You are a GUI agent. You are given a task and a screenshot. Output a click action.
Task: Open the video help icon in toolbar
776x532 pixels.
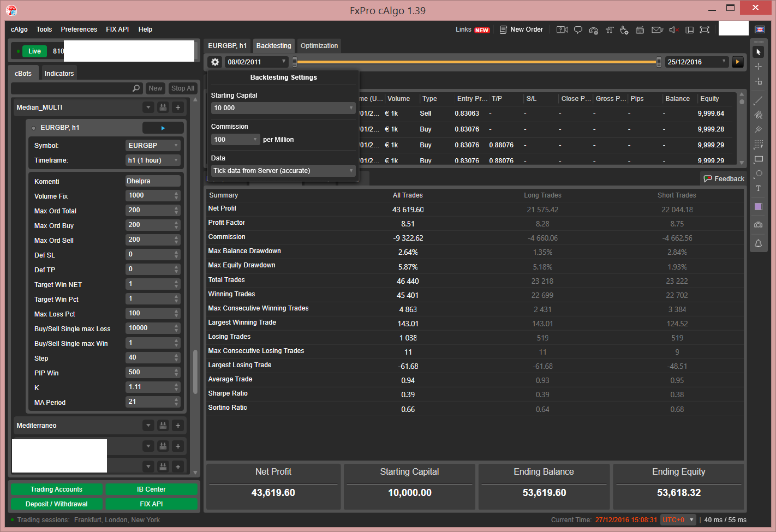point(562,30)
